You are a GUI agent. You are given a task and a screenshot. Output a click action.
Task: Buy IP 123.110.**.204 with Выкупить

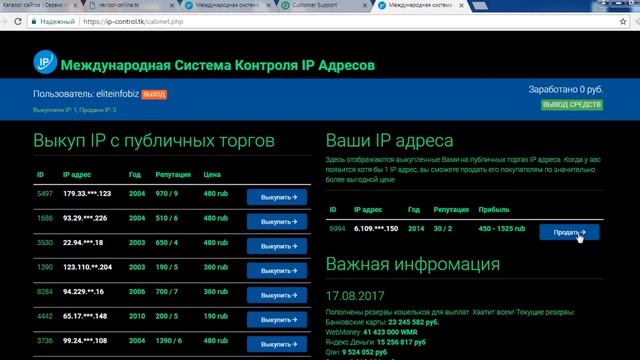277,271
